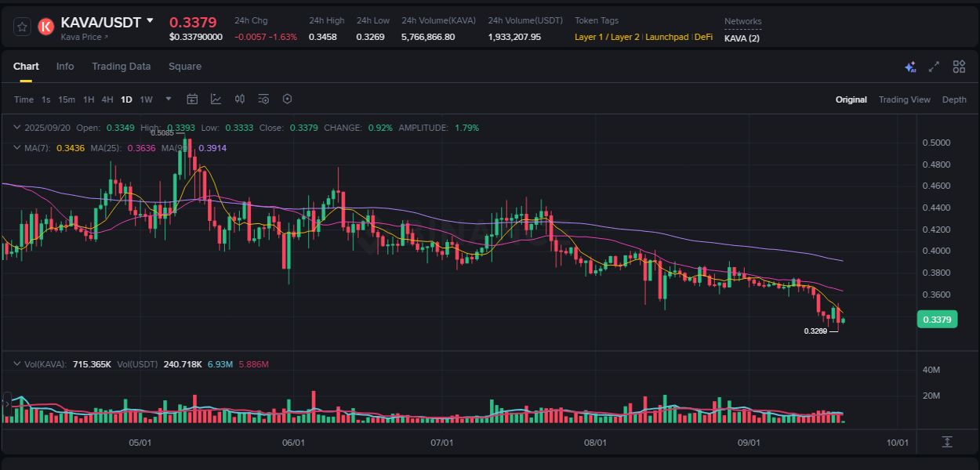980x470 pixels.
Task: Switch chart to Trading View mode
Action: 904,99
